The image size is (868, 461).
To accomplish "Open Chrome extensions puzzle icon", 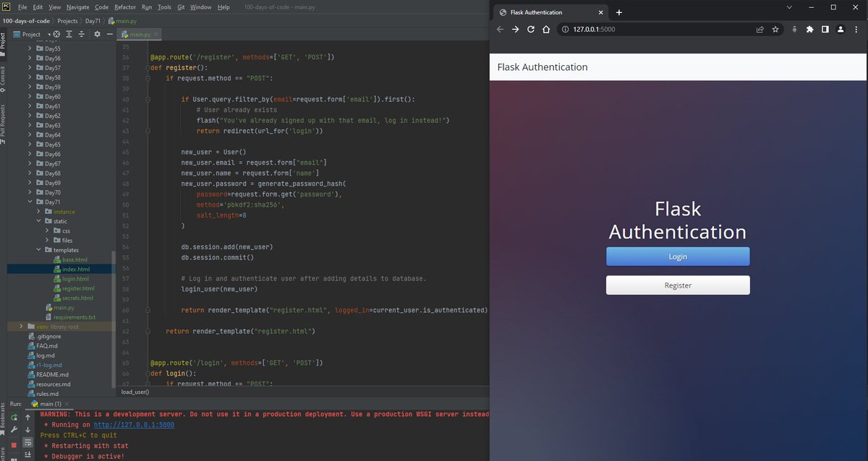I will 809,30.
